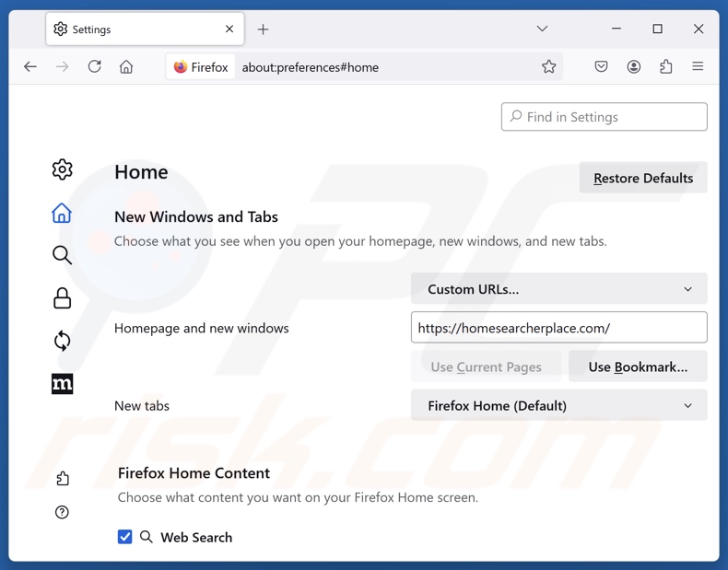Viewport: 728px width, 570px height.
Task: List all tabs via chevron button
Action: (x=542, y=29)
